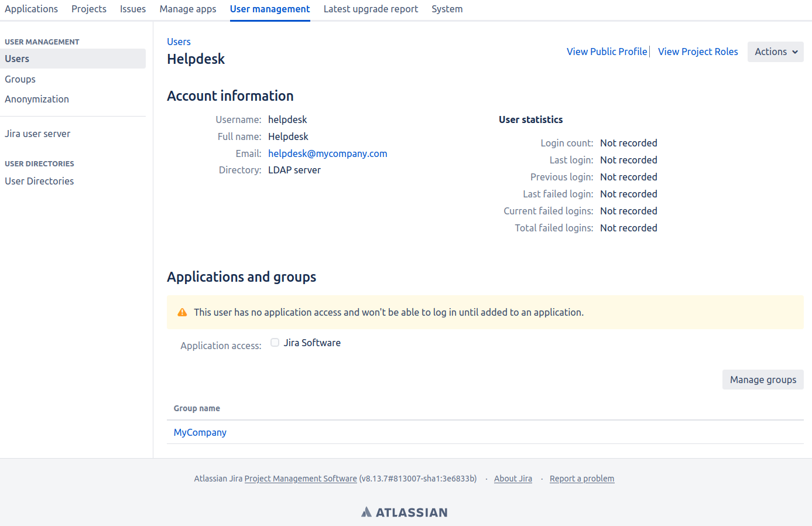This screenshot has width=812, height=526.
Task: Click the helpdesk@mycompany.com email link
Action: (327, 153)
